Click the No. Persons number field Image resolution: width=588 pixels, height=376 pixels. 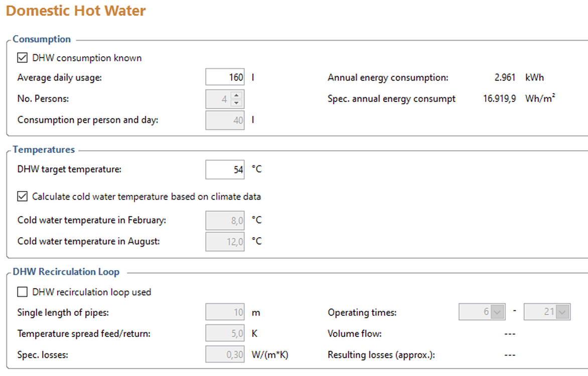(219, 99)
